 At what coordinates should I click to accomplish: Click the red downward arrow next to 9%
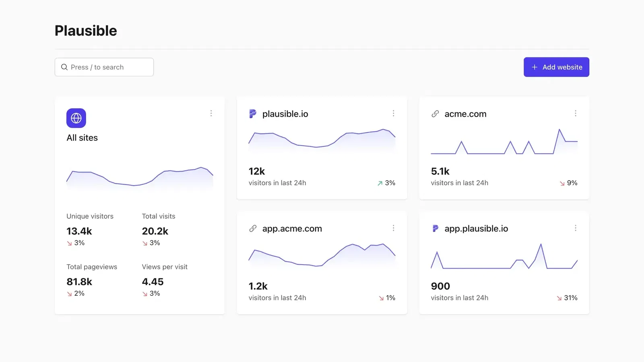pos(561,183)
